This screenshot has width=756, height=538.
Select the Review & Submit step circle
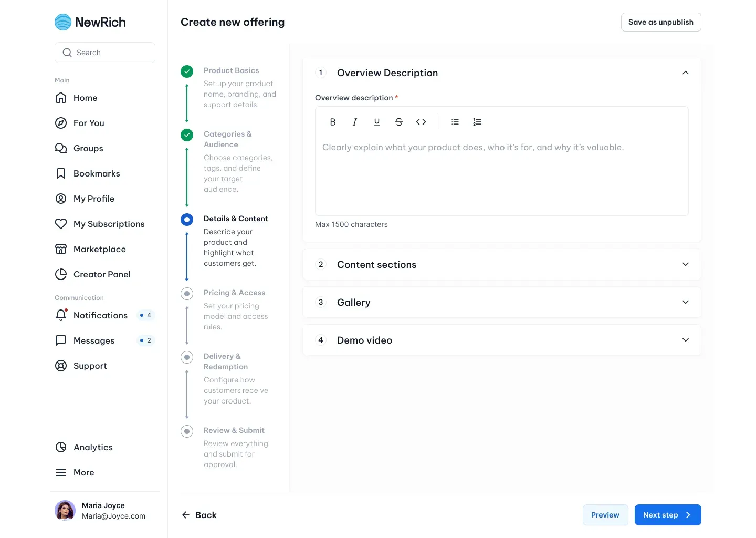coord(187,431)
